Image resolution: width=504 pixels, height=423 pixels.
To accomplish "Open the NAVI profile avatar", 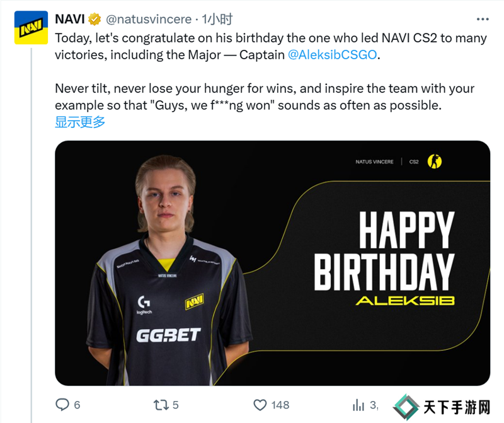I will pos(30,28).
